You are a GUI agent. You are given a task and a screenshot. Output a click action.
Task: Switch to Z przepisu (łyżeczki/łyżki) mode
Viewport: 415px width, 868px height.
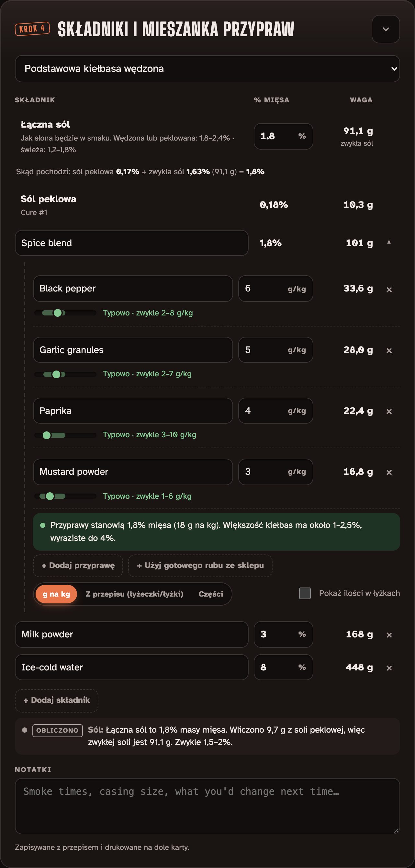pyautogui.click(x=134, y=594)
